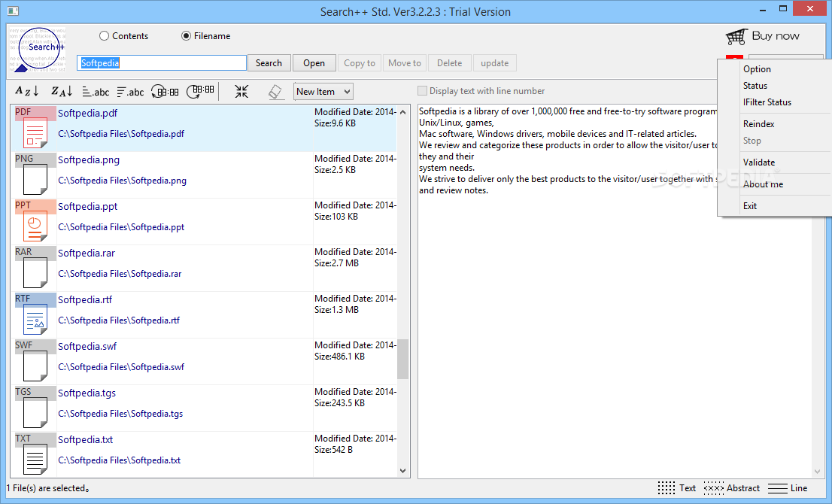Screen dimensions: 832x504
Task: Click the collapse arrows icon
Action: [x=241, y=91]
